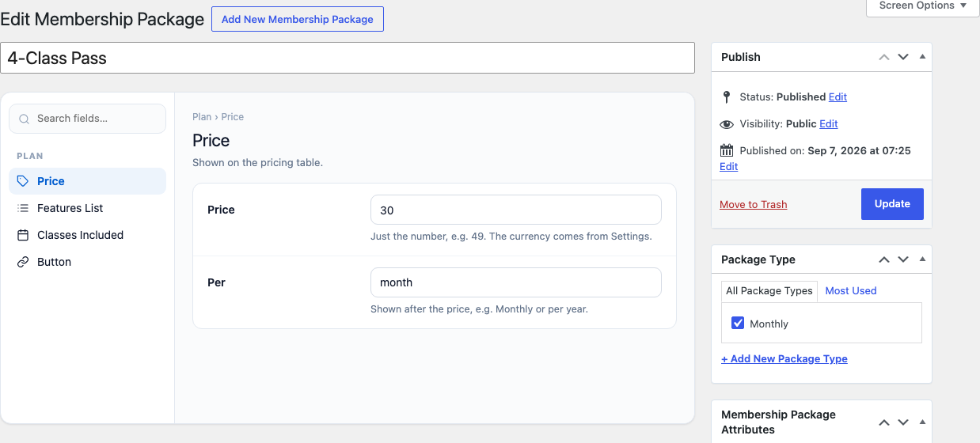Click Add New Membership Package button
Screen dimensions: 980x443
point(298,19)
